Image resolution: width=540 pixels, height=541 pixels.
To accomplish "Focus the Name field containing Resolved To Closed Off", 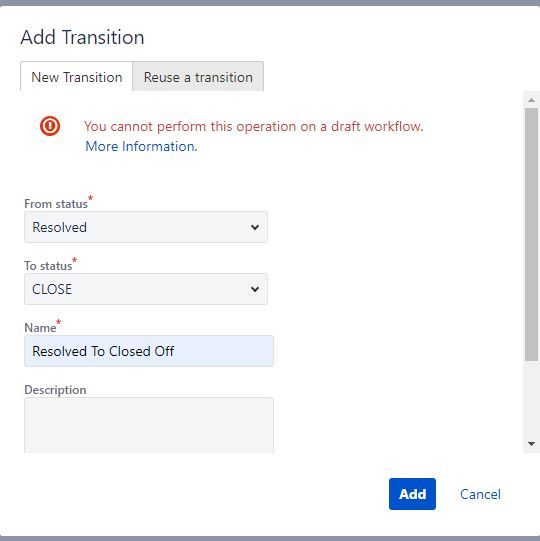I will coord(149,351).
